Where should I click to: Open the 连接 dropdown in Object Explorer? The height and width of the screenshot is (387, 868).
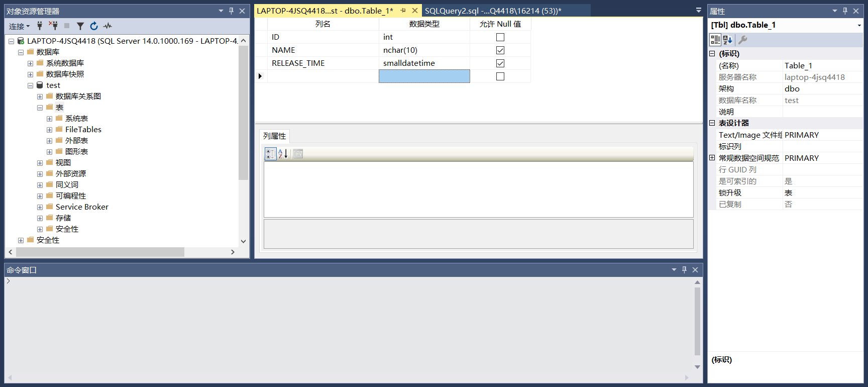[x=19, y=26]
